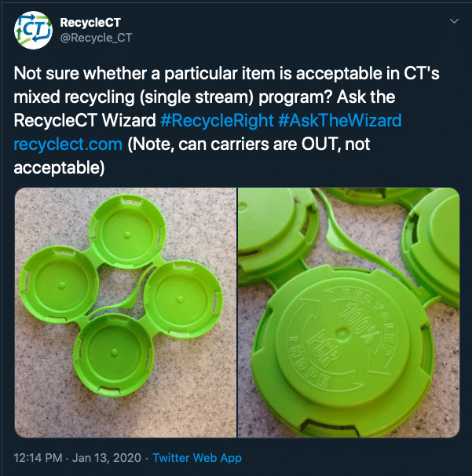Select the tweet text paragraph
The height and width of the screenshot is (476, 472).
click(226, 120)
